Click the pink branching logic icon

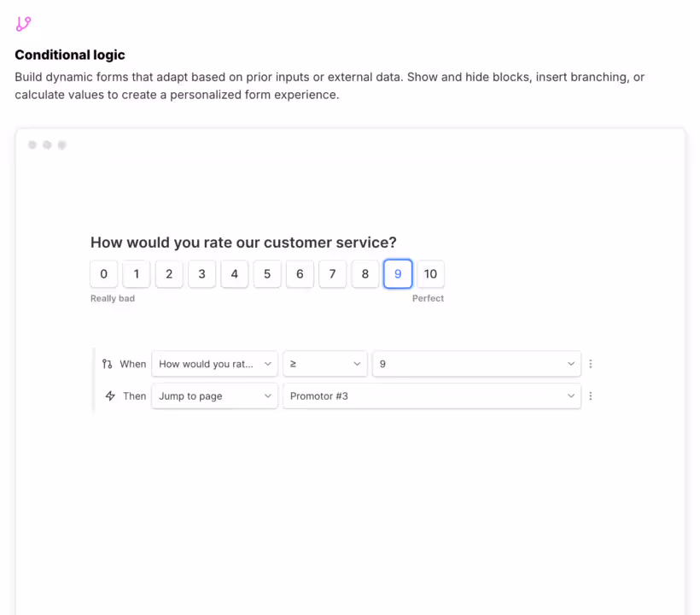coord(23,23)
